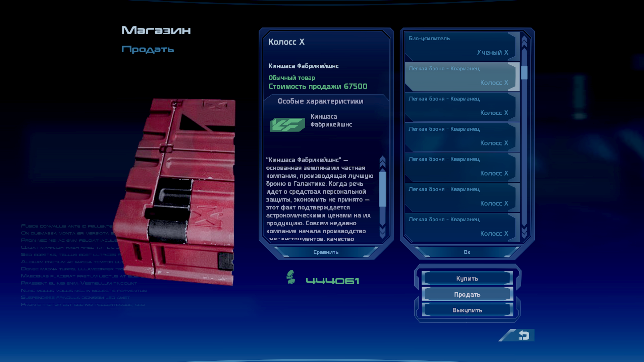The image size is (644, 362).
Task: Click the green credits coin icon
Action: pyautogui.click(x=291, y=277)
